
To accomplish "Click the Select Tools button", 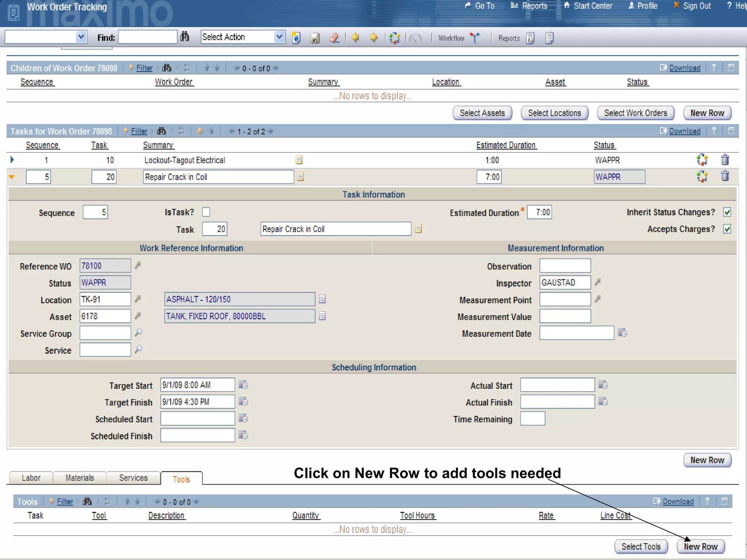I will [641, 547].
